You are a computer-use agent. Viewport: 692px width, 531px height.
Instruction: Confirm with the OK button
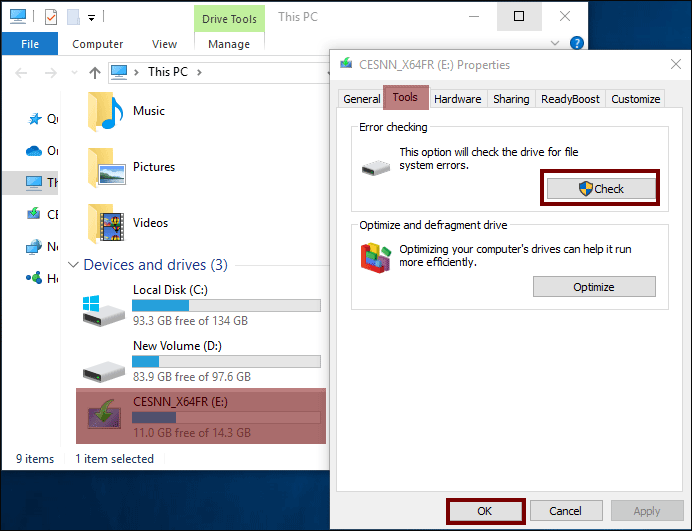point(485,511)
